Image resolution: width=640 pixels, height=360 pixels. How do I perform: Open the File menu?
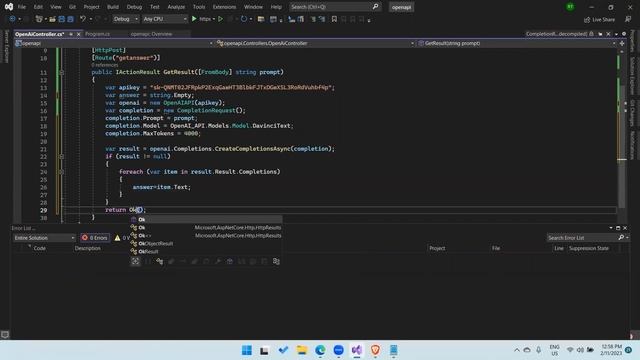(22, 7)
